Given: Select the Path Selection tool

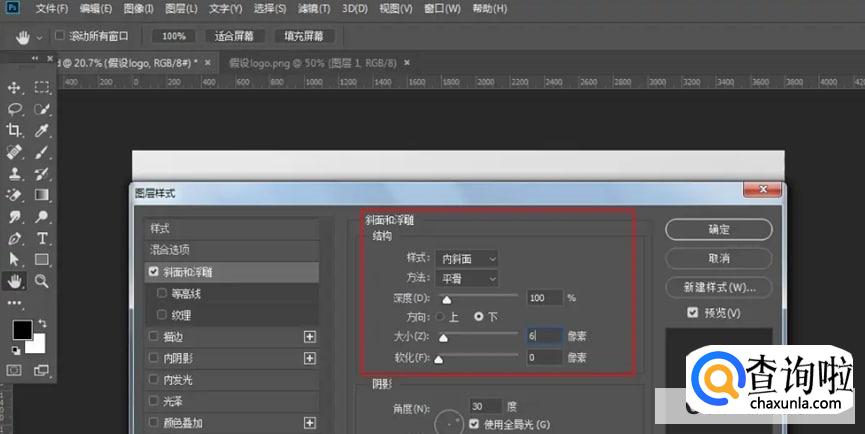Looking at the screenshot, I should [x=14, y=260].
